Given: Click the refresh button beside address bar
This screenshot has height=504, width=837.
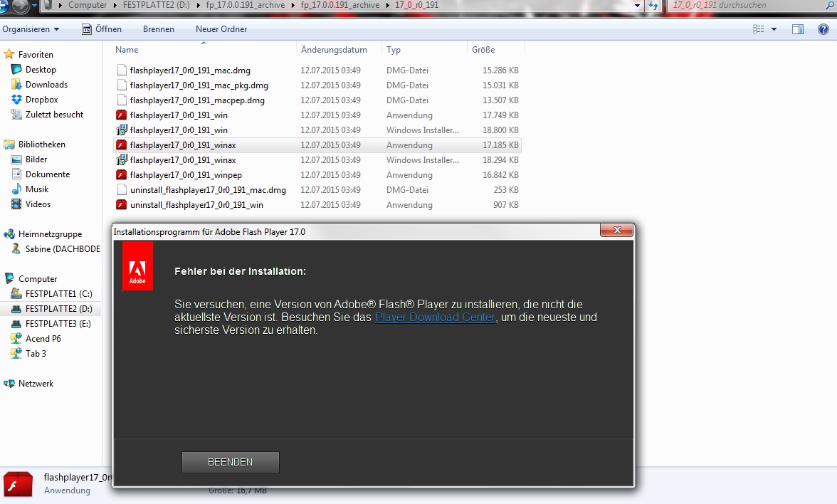Looking at the screenshot, I should [x=653, y=6].
